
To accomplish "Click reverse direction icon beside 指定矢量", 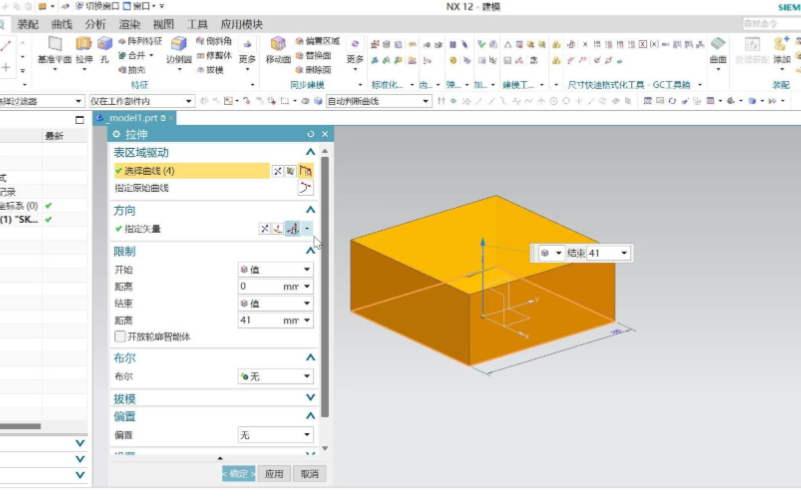I will pos(265,229).
